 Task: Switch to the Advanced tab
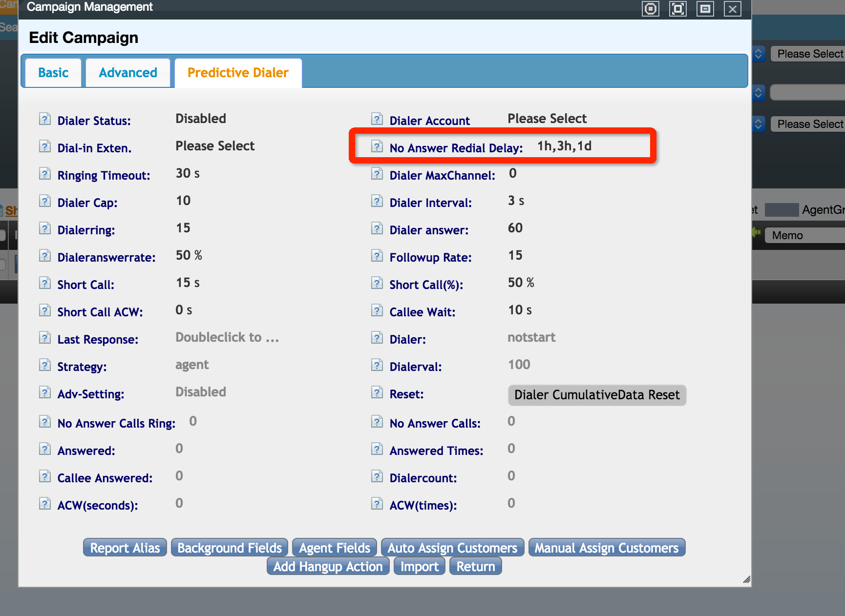128,73
